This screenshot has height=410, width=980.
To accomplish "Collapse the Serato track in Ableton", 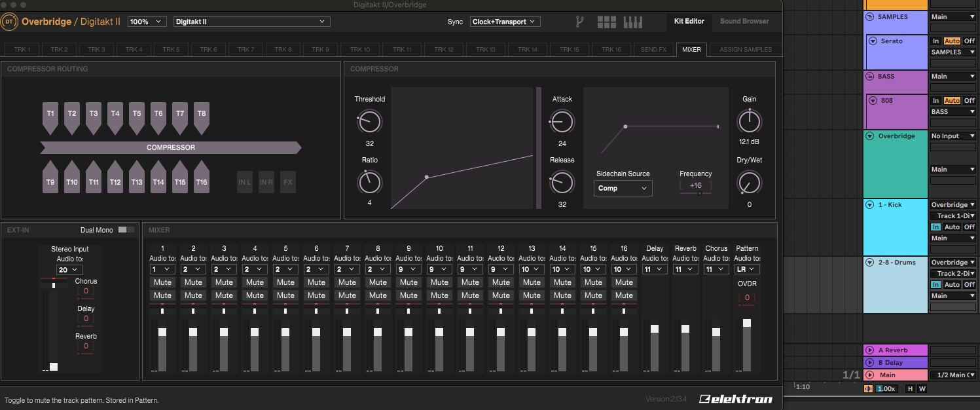I will click(x=873, y=41).
